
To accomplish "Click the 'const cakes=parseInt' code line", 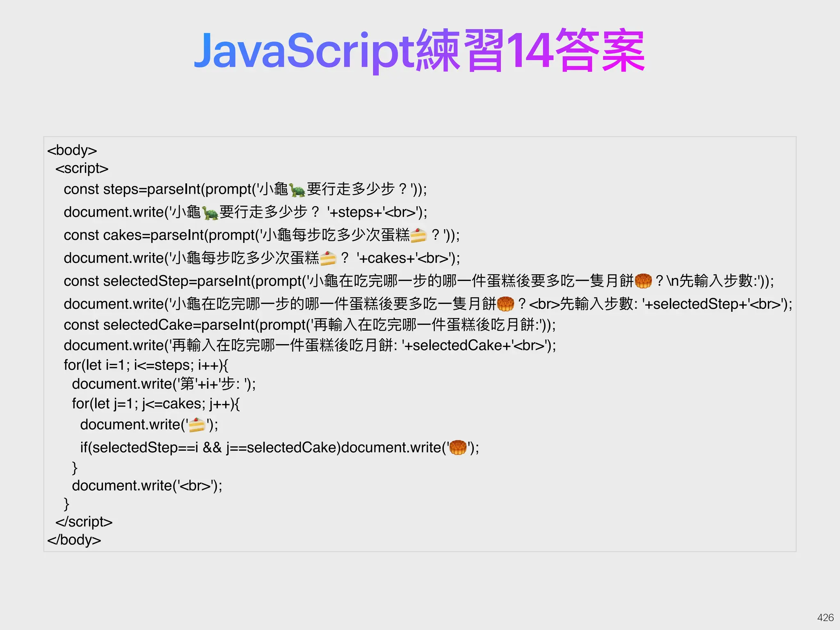I will point(262,235).
